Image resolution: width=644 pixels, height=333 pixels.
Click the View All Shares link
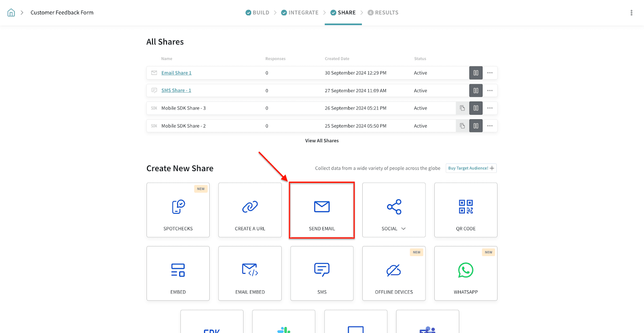pos(322,141)
